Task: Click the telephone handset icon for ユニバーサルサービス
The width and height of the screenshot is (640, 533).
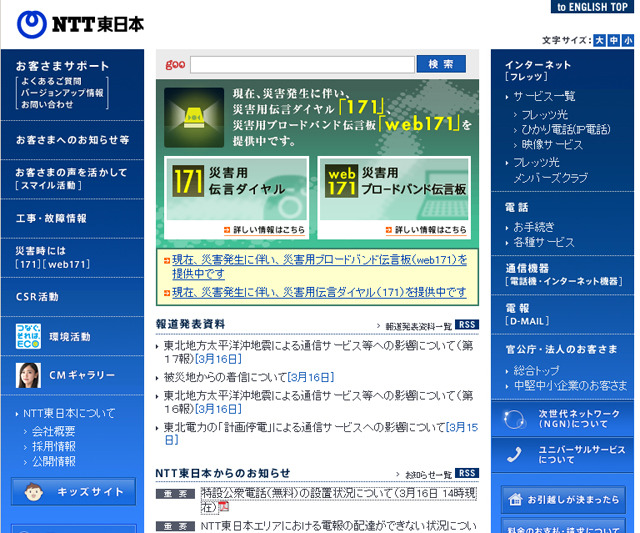Action: pyautogui.click(x=514, y=455)
